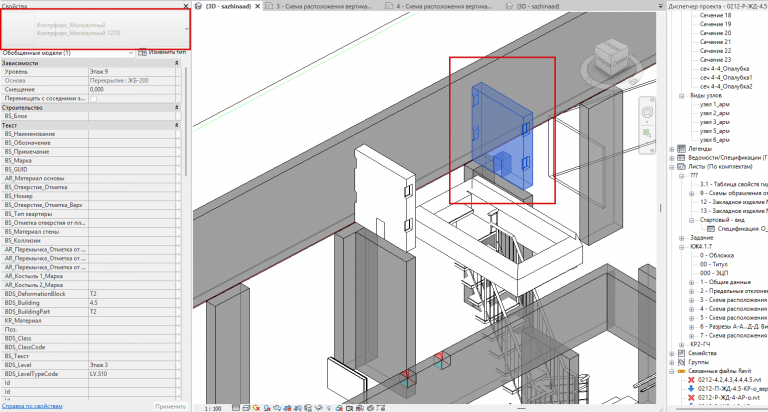Toggle Перемещать с соседними checkbox
The width and height of the screenshot is (768, 412).
click(x=93, y=98)
